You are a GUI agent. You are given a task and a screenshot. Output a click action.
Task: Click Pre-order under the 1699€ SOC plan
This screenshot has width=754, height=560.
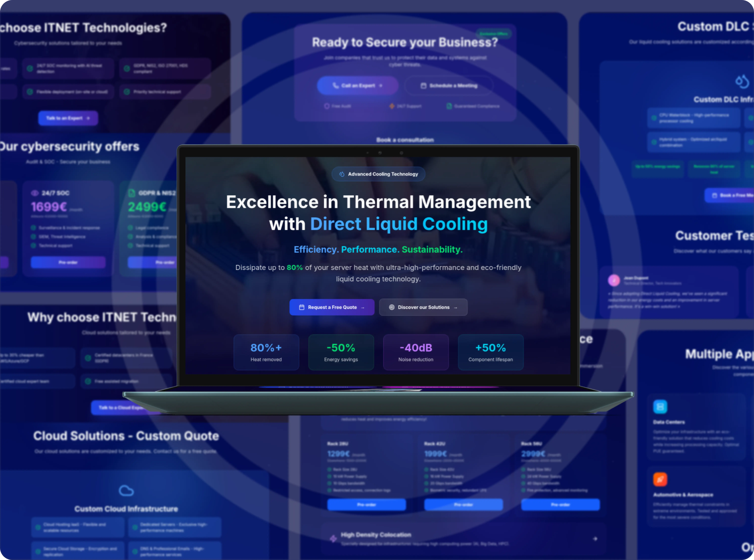[68, 262]
